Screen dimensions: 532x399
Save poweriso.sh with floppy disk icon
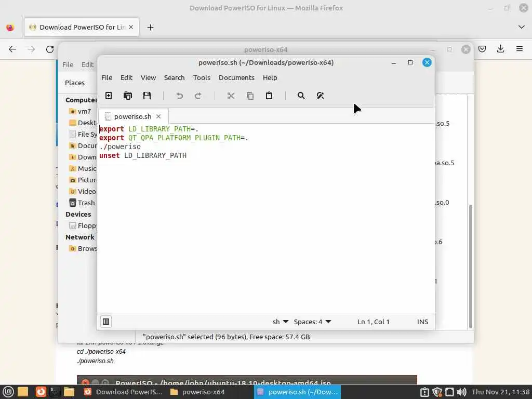(x=147, y=96)
